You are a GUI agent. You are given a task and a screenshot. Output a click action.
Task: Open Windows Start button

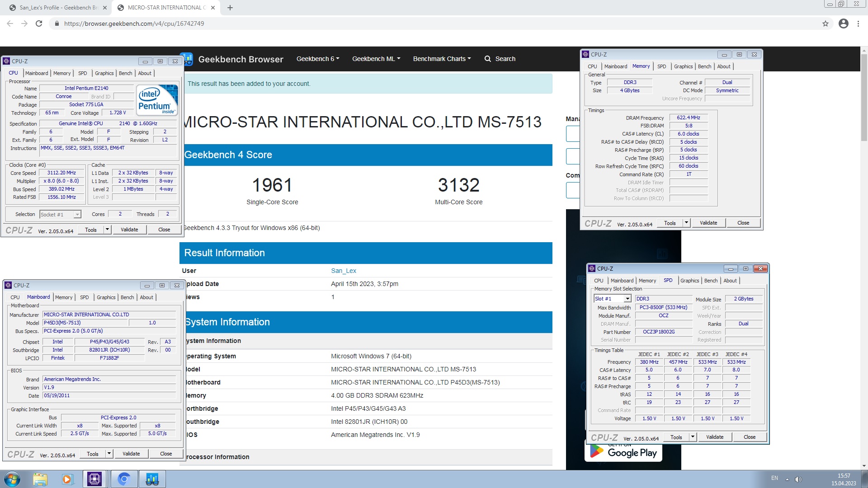(x=12, y=479)
